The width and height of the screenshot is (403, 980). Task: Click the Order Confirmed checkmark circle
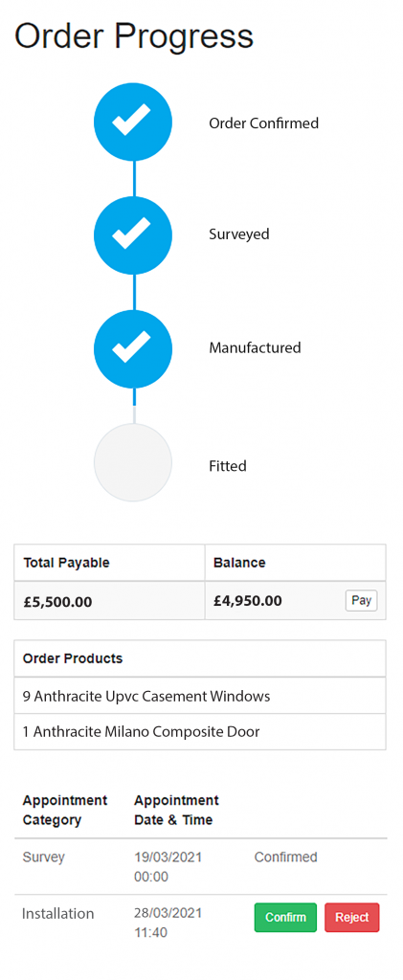(132, 122)
